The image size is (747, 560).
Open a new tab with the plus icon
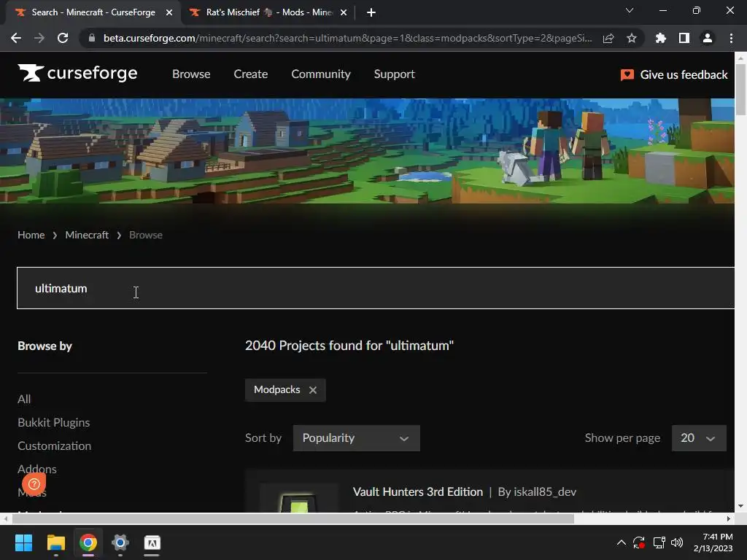coord(371,12)
